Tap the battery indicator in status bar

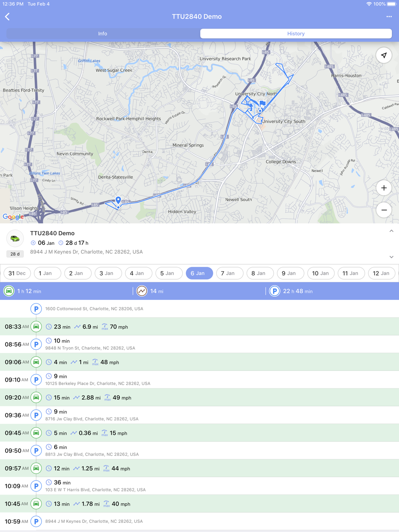[x=391, y=4]
